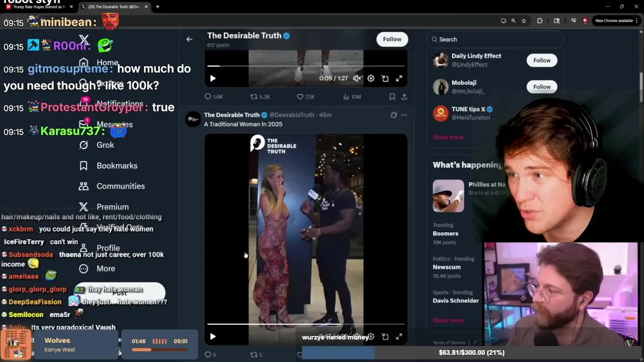Open picture-in-picture on the Traditional Woman video

[385, 336]
